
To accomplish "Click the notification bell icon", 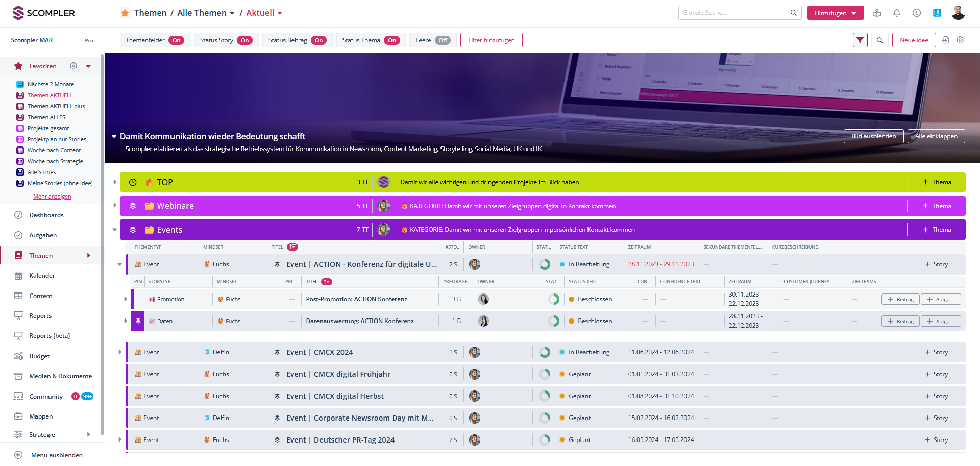I will pos(897,13).
